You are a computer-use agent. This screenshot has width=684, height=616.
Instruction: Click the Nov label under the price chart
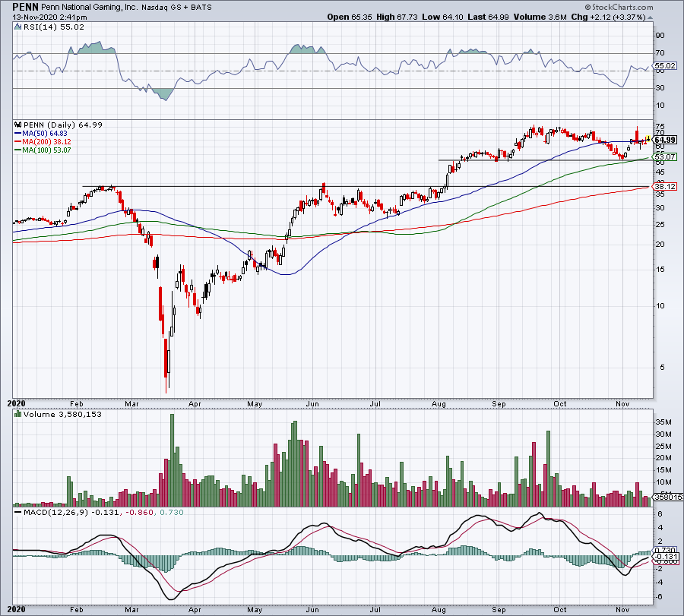click(622, 403)
